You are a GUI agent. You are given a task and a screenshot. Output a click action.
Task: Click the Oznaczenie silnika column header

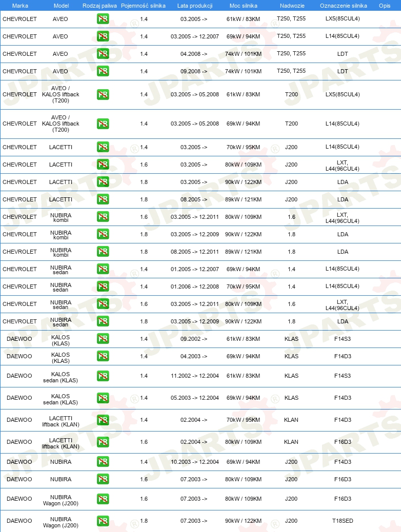343,6
